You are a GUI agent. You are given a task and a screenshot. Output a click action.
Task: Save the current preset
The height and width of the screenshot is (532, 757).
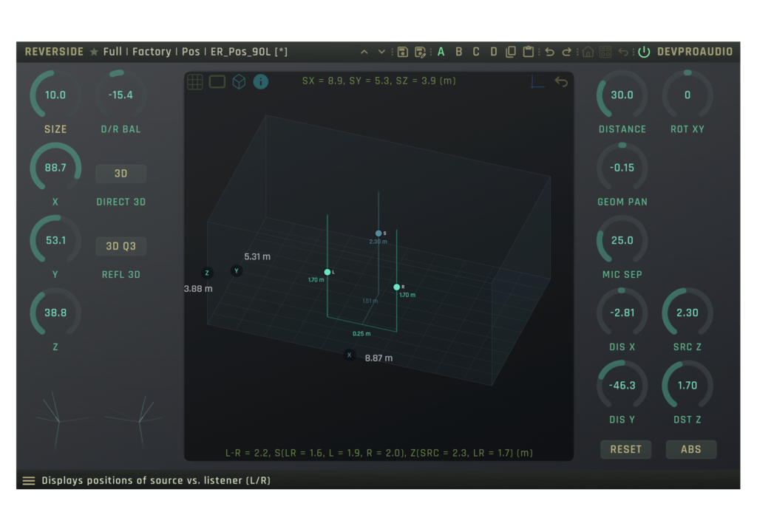403,52
